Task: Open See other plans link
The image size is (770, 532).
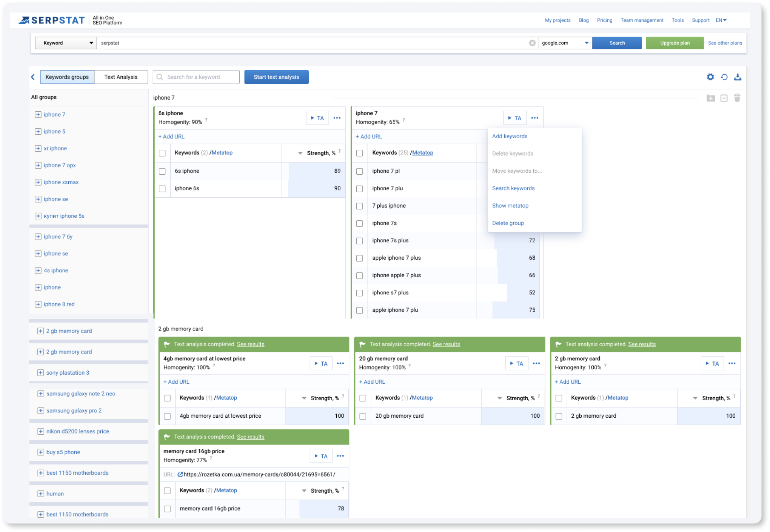Action: [725, 43]
